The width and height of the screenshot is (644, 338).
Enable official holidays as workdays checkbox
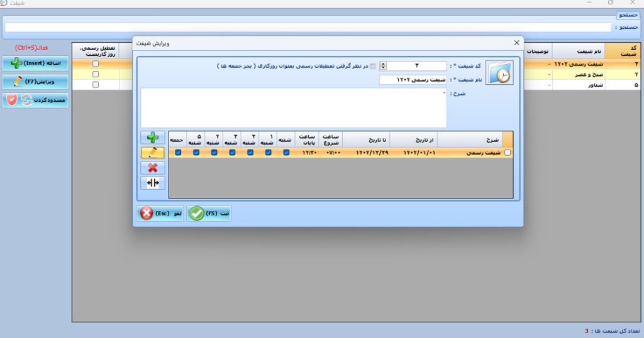click(x=374, y=66)
